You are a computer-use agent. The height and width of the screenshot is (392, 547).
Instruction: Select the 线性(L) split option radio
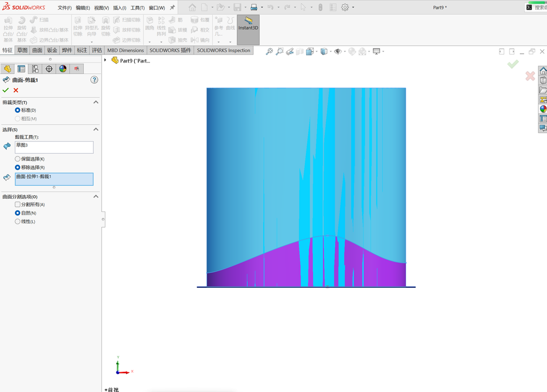click(x=18, y=222)
